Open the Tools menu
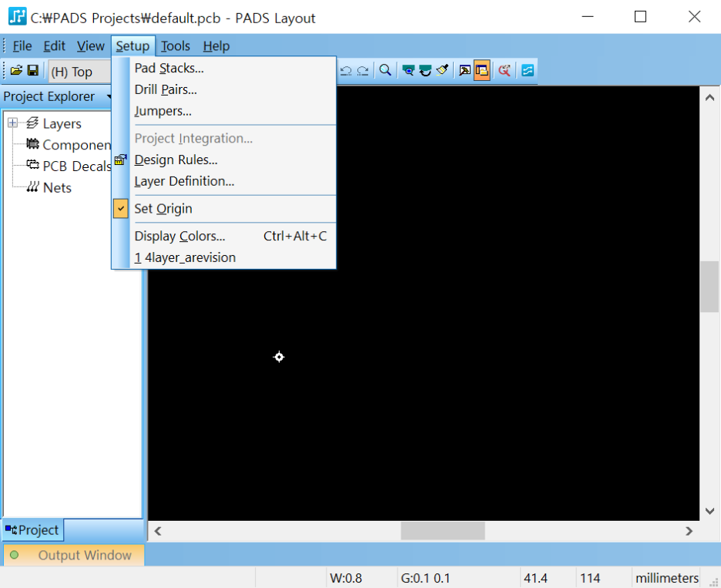Viewport: 721px width, 588px height. click(x=175, y=46)
